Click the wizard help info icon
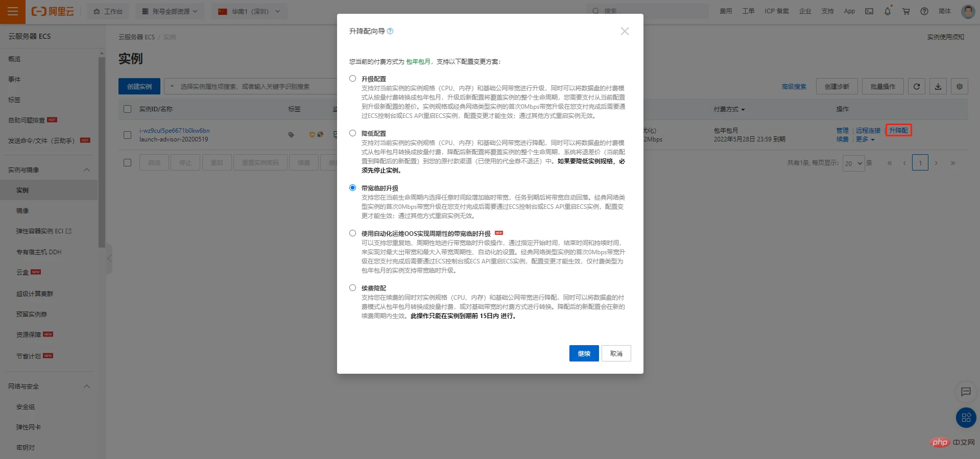 click(390, 31)
